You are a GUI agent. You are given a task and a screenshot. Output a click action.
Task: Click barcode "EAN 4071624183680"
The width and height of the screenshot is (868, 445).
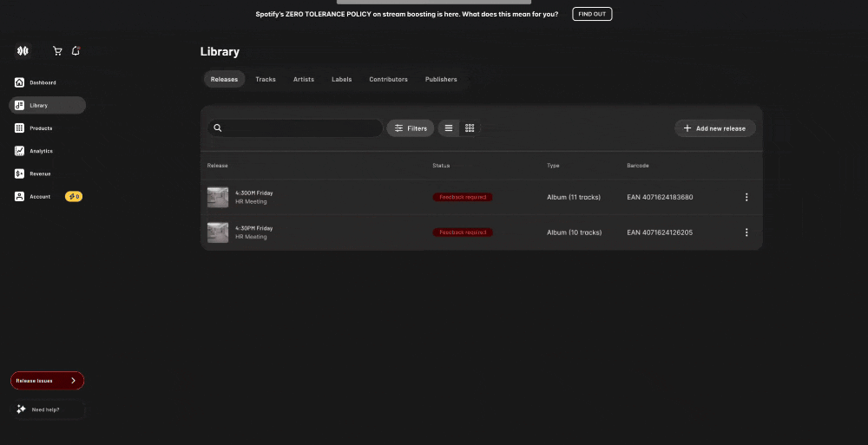[x=660, y=197]
